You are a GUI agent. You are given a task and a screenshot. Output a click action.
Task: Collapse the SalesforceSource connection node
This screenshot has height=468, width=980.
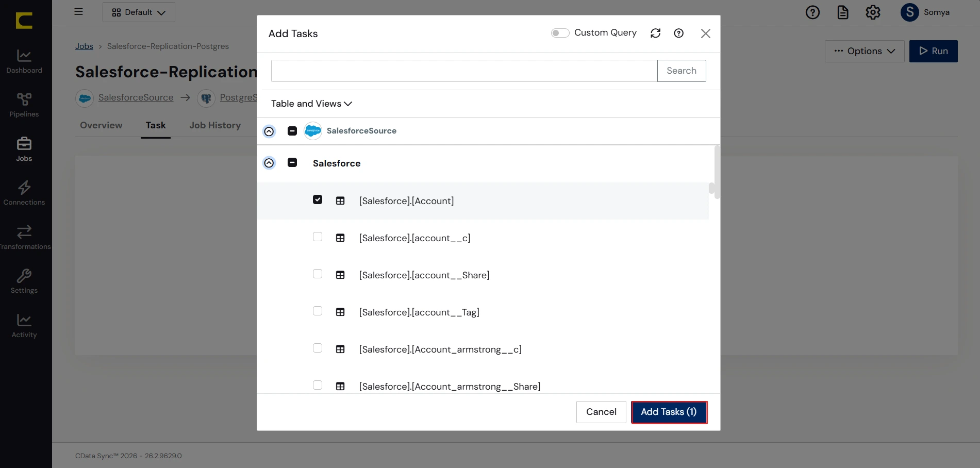click(269, 131)
